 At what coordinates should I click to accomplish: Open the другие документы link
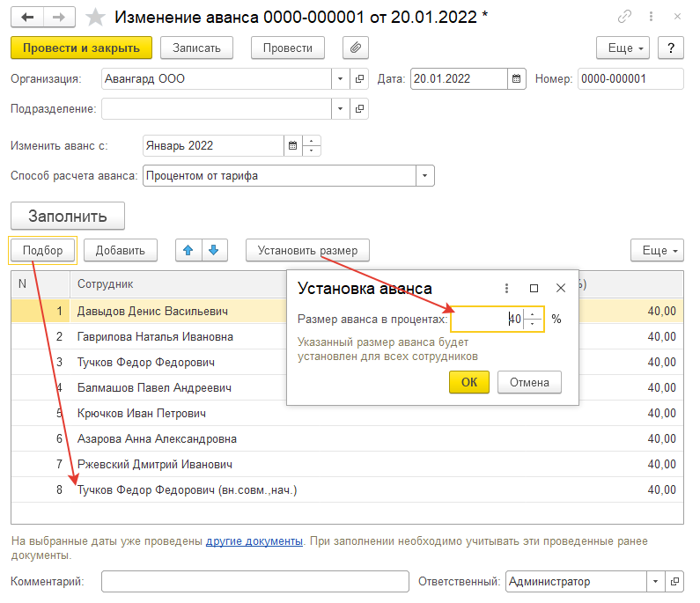[254, 541]
